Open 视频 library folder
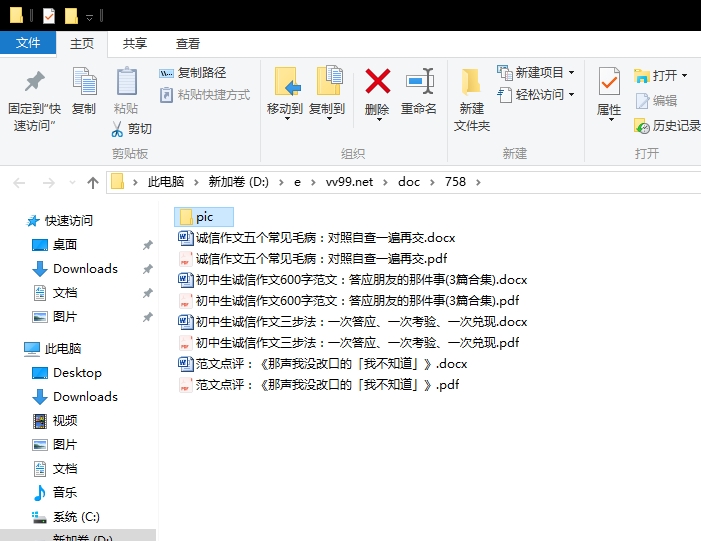 coord(55,421)
